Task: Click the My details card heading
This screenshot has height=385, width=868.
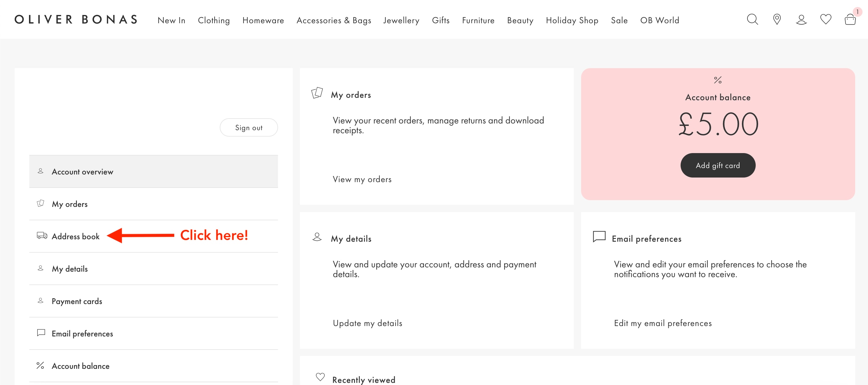Action: point(351,239)
